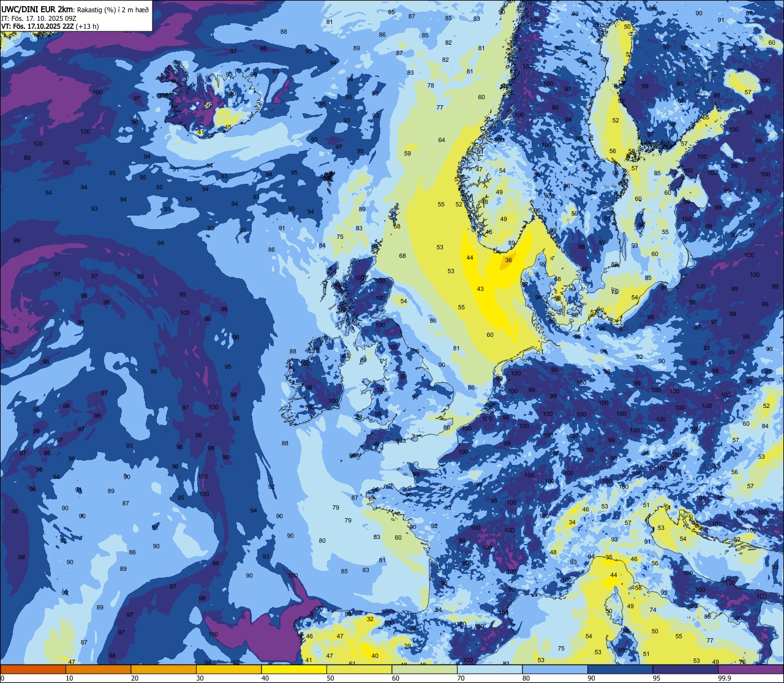Image resolution: width=784 pixels, height=683 pixels.
Task: Click the legend tick label 40
Action: pyautogui.click(x=265, y=678)
